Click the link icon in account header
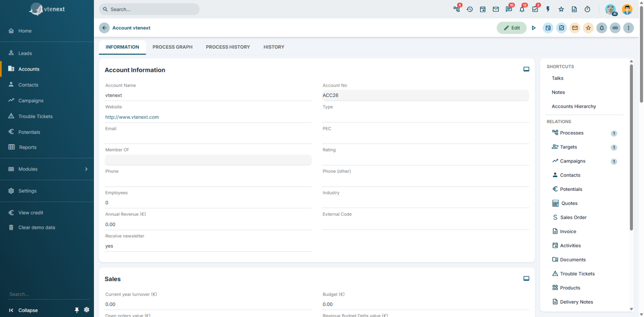This screenshot has height=317, width=644. [615, 28]
